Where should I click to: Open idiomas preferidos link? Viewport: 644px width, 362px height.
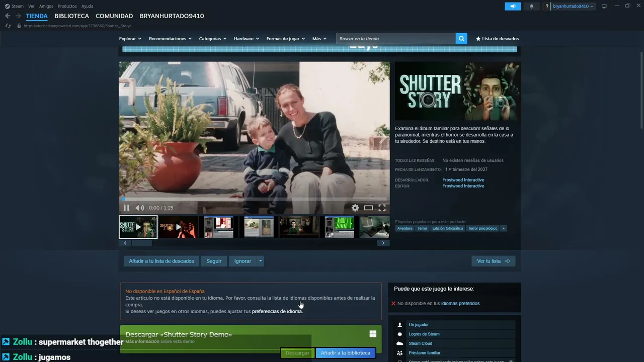(x=460, y=303)
